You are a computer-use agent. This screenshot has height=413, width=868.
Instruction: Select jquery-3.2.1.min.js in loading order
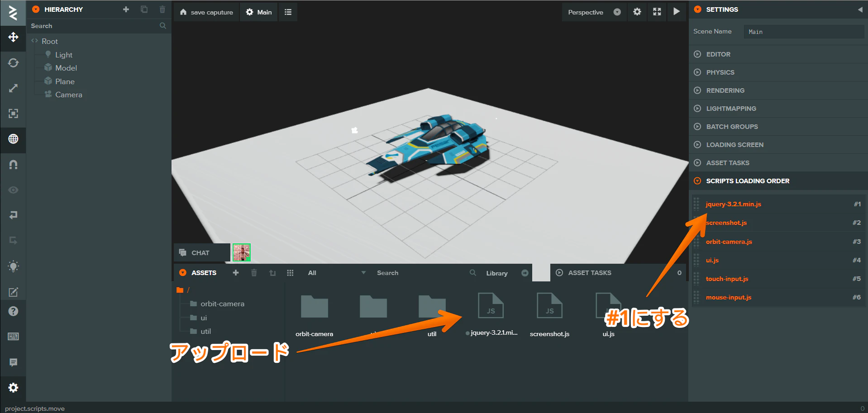click(779, 204)
